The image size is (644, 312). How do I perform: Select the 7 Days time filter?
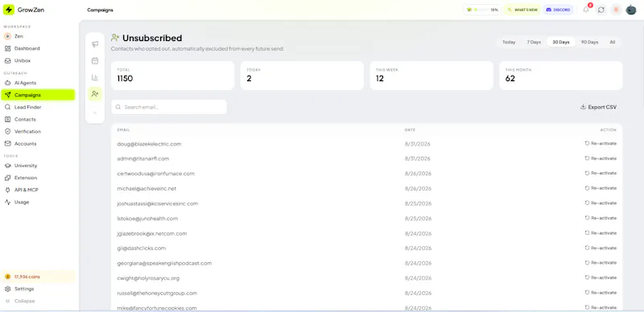(x=534, y=43)
